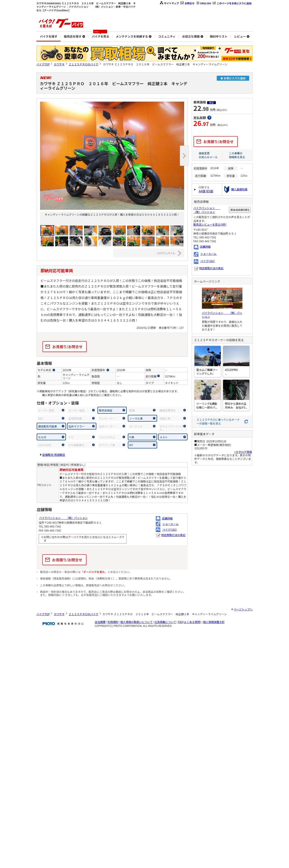289x868 pixels.
Task: Switch language via ENGLISH globe icon
Action: [x=198, y=3]
